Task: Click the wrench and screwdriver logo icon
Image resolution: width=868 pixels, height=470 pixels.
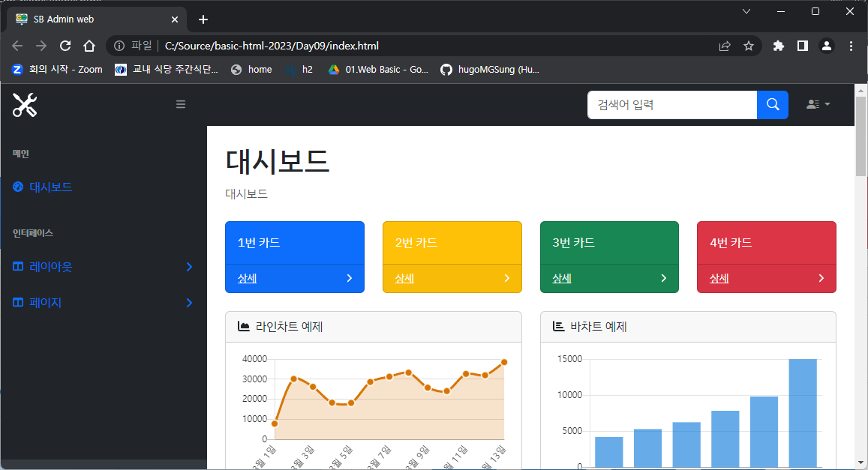Action: (x=25, y=105)
